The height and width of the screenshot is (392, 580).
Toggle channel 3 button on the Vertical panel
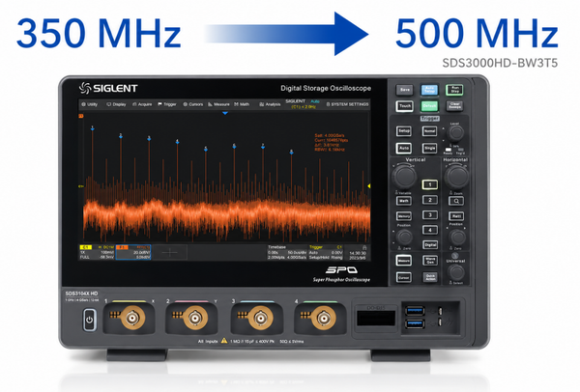point(430,215)
